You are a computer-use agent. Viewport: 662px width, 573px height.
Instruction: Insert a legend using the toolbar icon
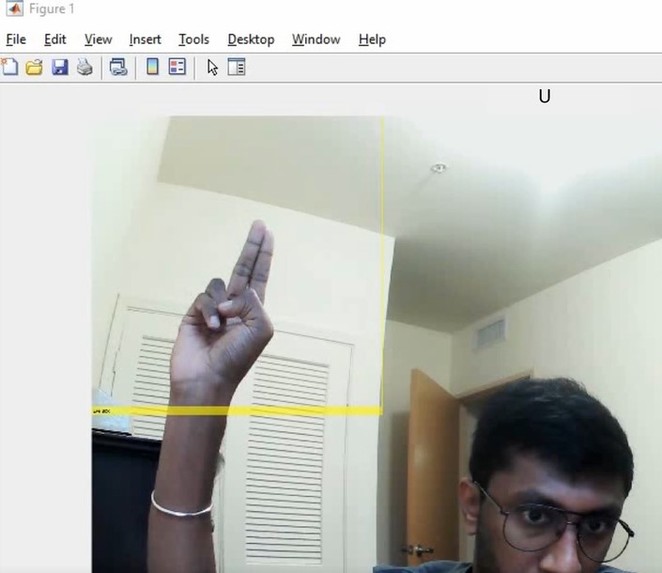pyautogui.click(x=177, y=67)
